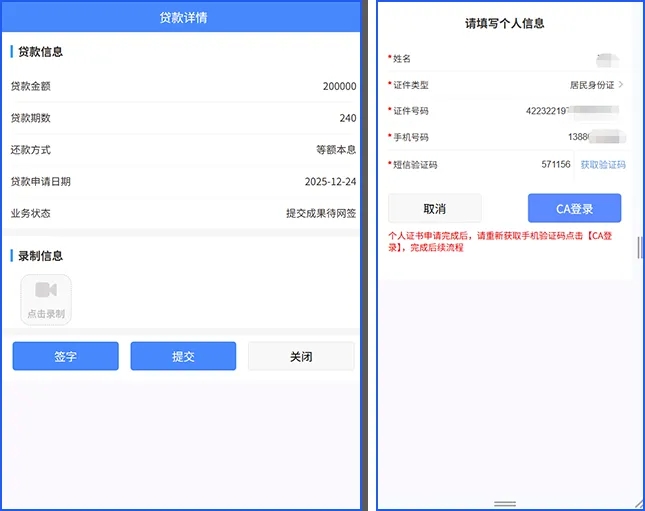This screenshot has height=511, width=645.
Task: Click the 贷款申请日期 value 2025-12-24
Action: (330, 182)
